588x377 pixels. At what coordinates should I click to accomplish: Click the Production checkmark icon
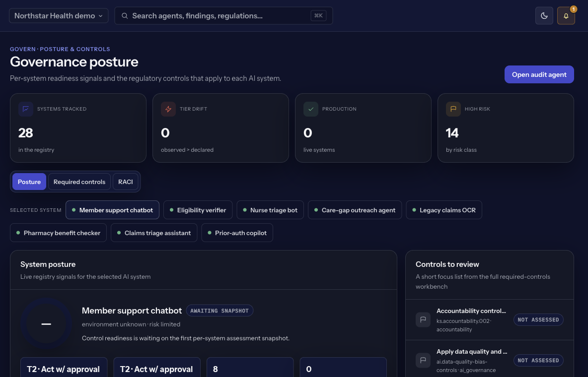[310, 109]
